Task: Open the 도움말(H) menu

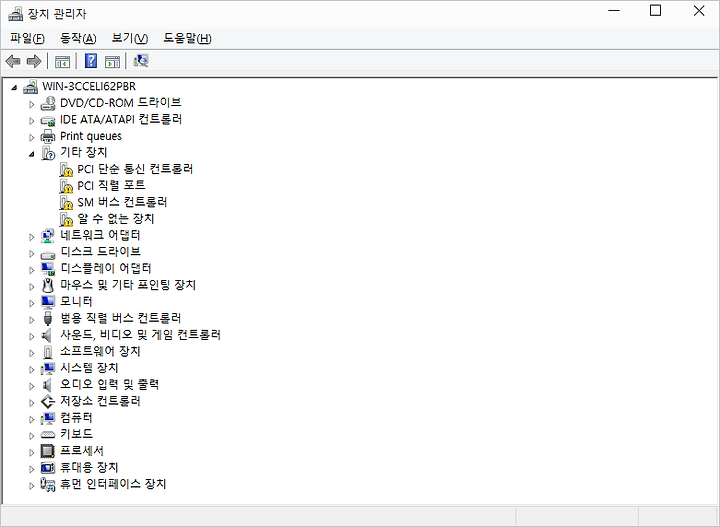Action: pos(187,38)
